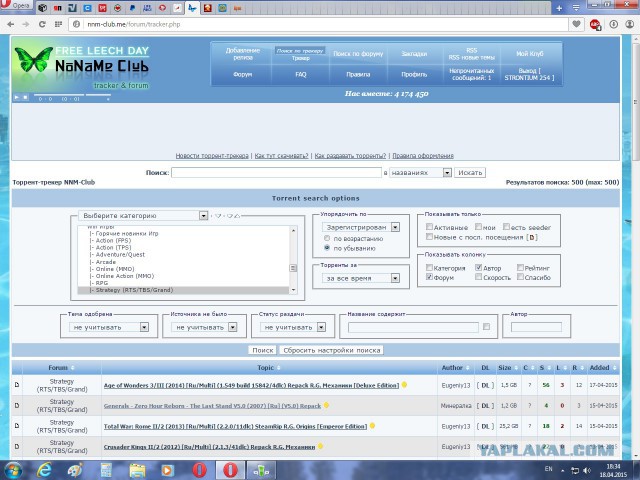This screenshot has height=480, width=640.
Task: Enable the есть seeder checkbox
Action: (507, 227)
